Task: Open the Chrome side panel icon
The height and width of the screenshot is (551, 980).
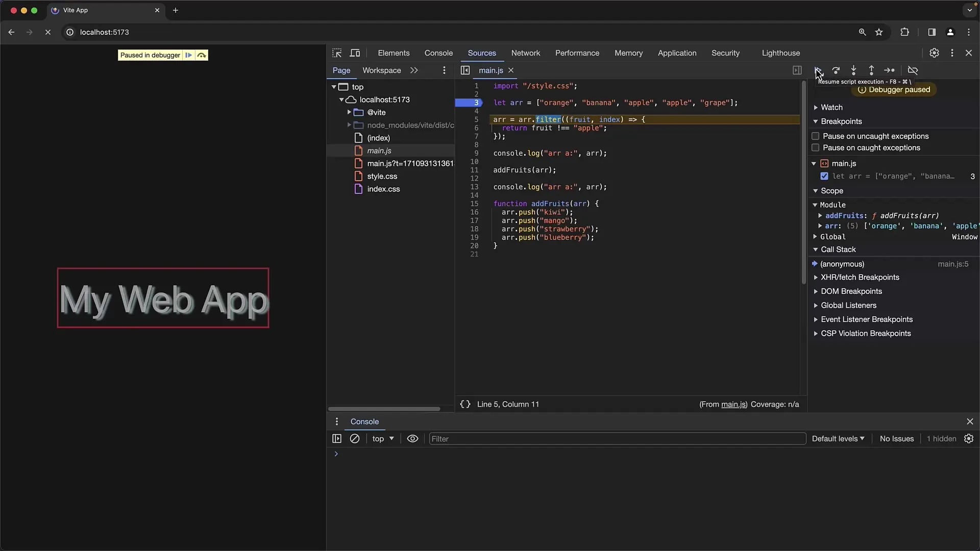Action: (x=932, y=32)
